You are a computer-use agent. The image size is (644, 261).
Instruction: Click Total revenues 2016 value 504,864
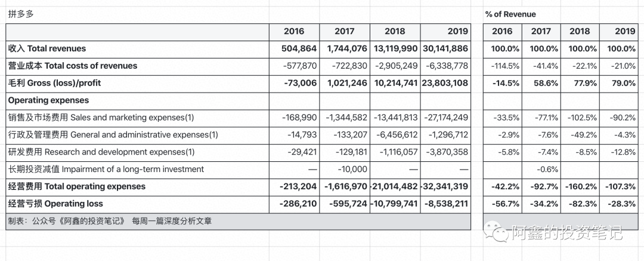tap(299, 48)
